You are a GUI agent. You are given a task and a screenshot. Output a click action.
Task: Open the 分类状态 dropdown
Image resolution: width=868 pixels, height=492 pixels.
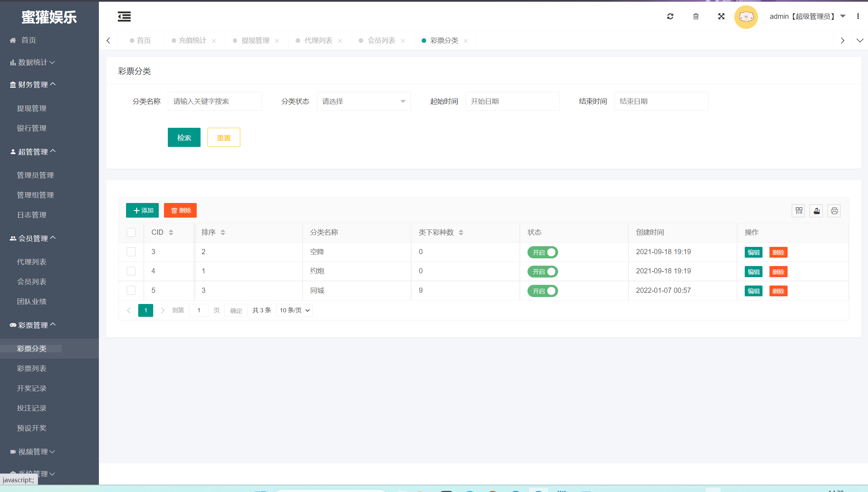[x=363, y=101]
